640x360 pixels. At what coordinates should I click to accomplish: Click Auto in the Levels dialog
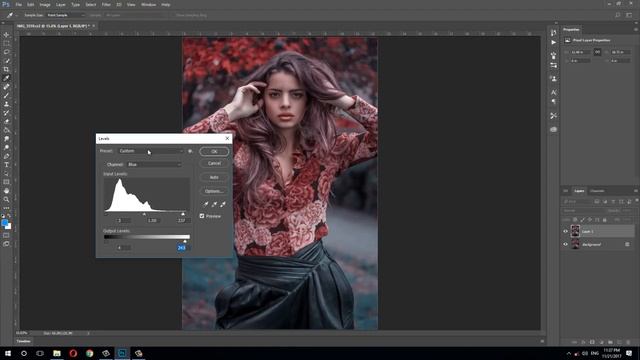coord(214,178)
